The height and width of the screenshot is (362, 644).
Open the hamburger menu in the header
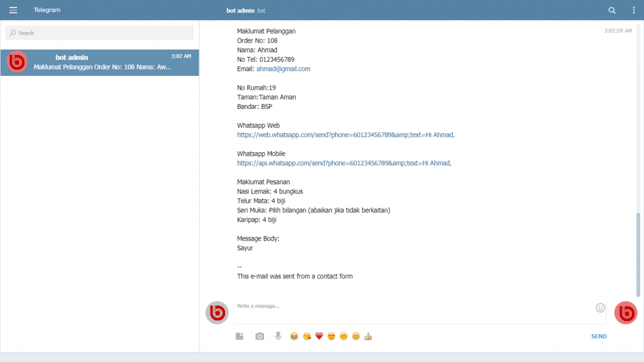[x=13, y=10]
